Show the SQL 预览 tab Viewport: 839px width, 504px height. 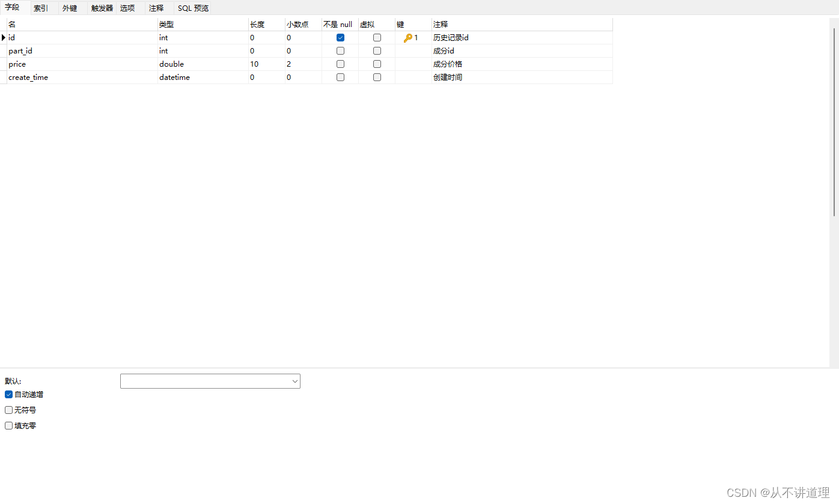point(193,8)
